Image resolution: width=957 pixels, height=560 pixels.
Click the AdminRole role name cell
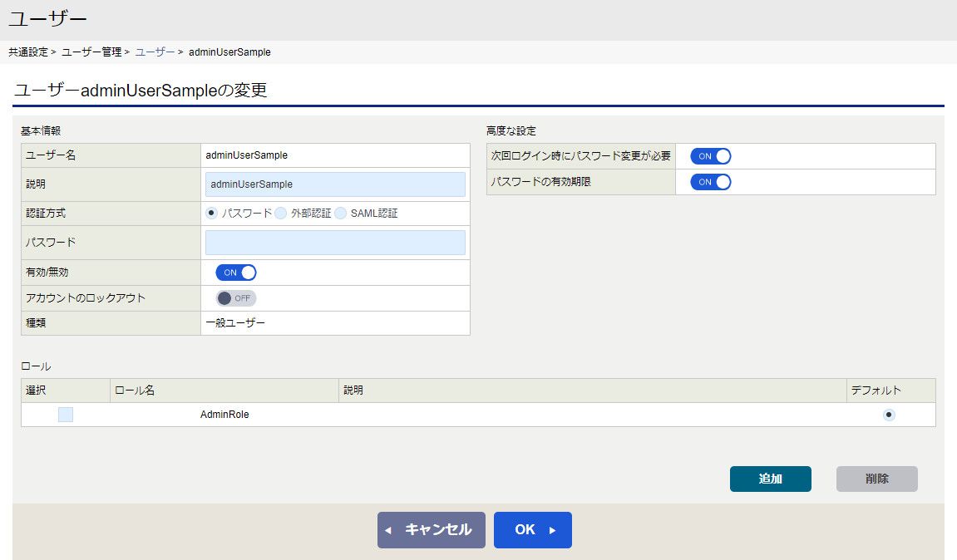[x=224, y=415]
